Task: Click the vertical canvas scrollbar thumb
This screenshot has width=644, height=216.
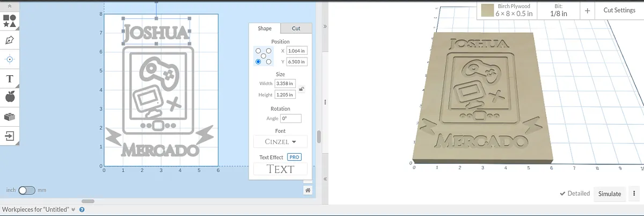Action: pyautogui.click(x=319, y=136)
